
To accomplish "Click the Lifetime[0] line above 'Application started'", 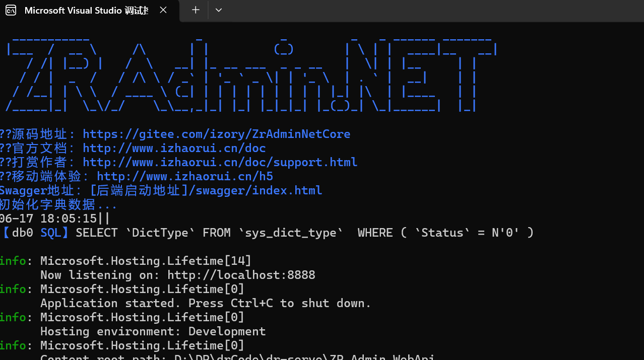I will point(142,289).
